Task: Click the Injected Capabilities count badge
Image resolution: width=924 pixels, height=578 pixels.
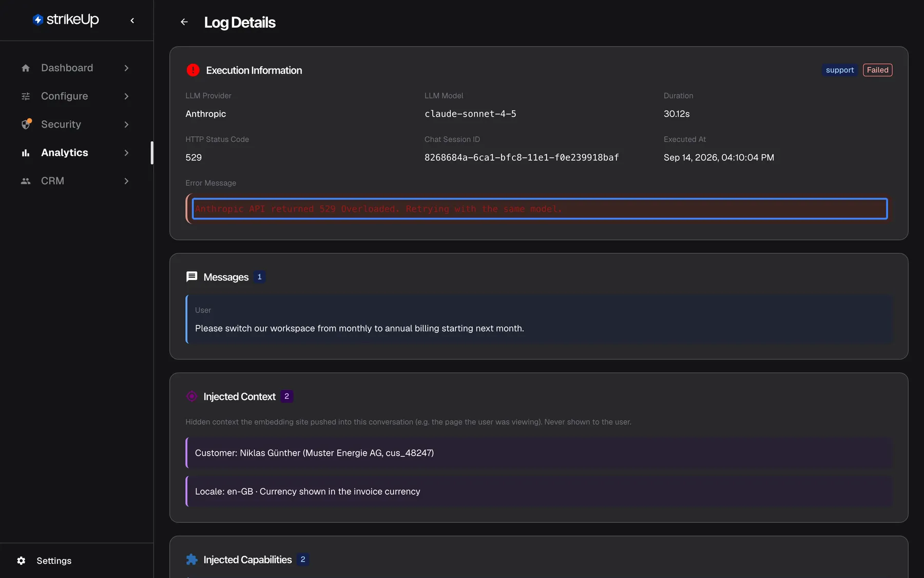Action: 303,560
